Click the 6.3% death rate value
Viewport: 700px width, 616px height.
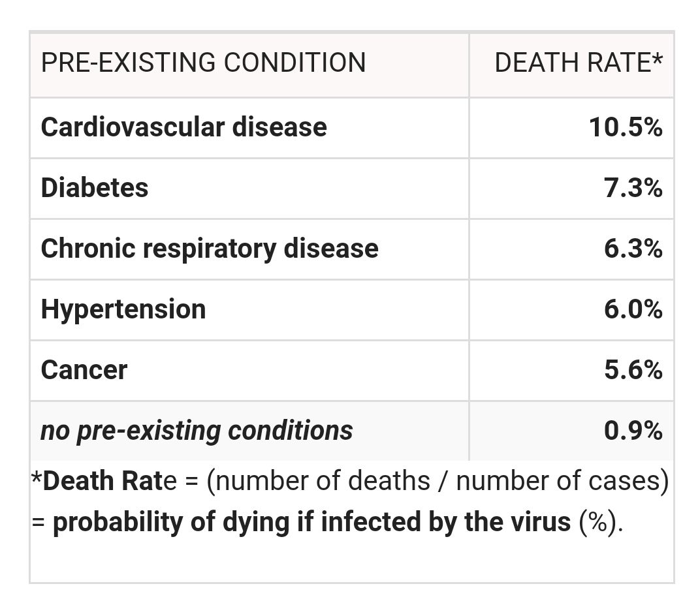click(x=633, y=249)
